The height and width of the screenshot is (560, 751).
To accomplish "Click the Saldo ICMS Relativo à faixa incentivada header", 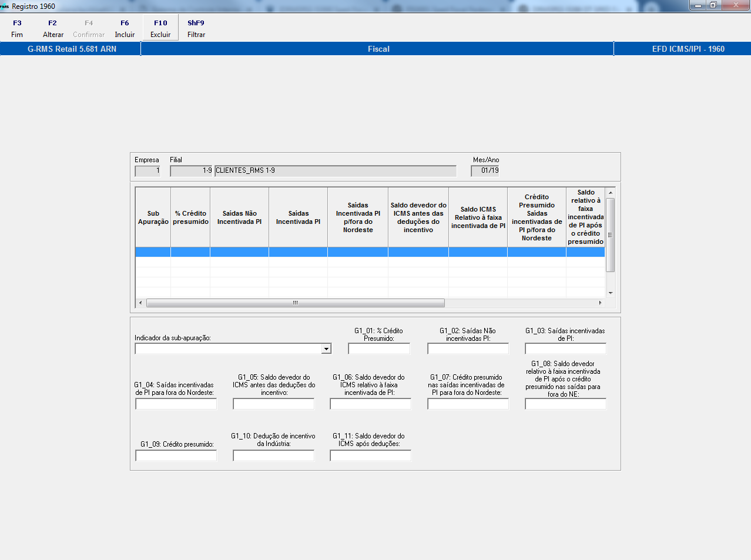I will 478,217.
